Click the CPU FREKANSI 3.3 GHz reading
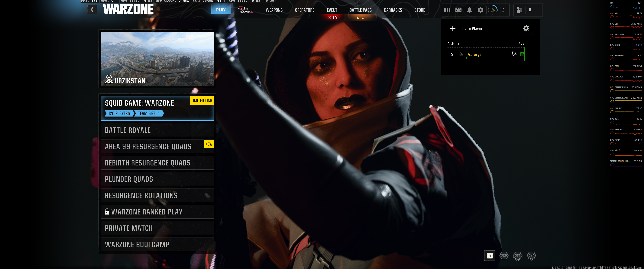The height and width of the screenshot is (269, 644). click(x=626, y=131)
